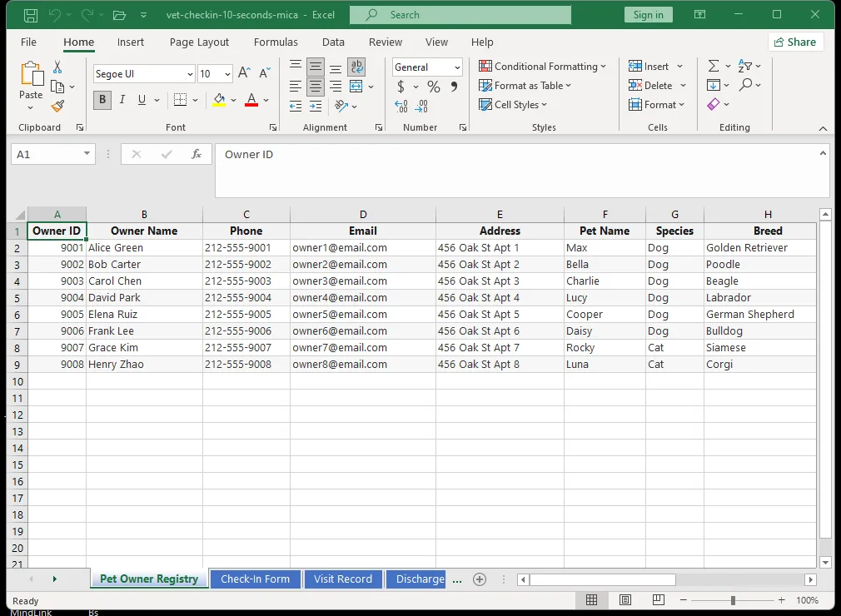Click the Find & Select magnifier icon
This screenshot has width=841, height=616.
click(x=745, y=85)
